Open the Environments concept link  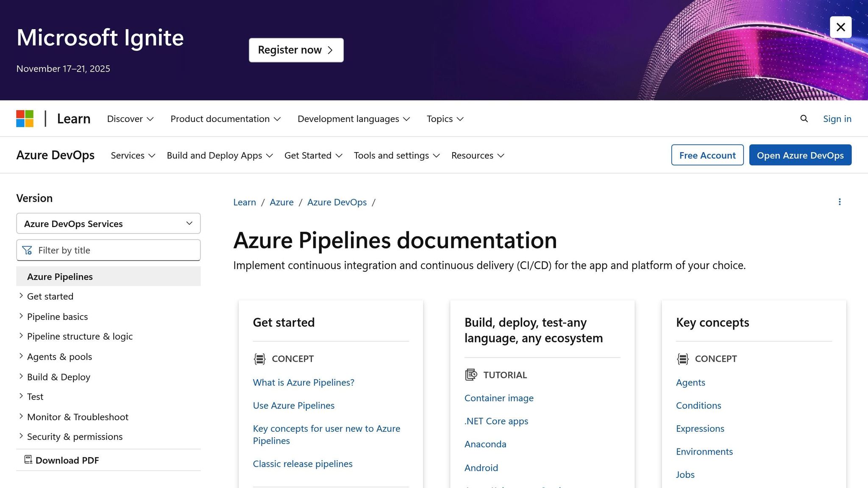tap(704, 452)
